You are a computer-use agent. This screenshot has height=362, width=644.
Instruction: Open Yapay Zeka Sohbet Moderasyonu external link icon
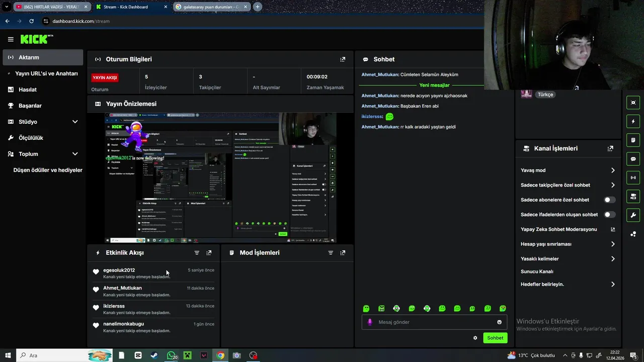(x=613, y=229)
